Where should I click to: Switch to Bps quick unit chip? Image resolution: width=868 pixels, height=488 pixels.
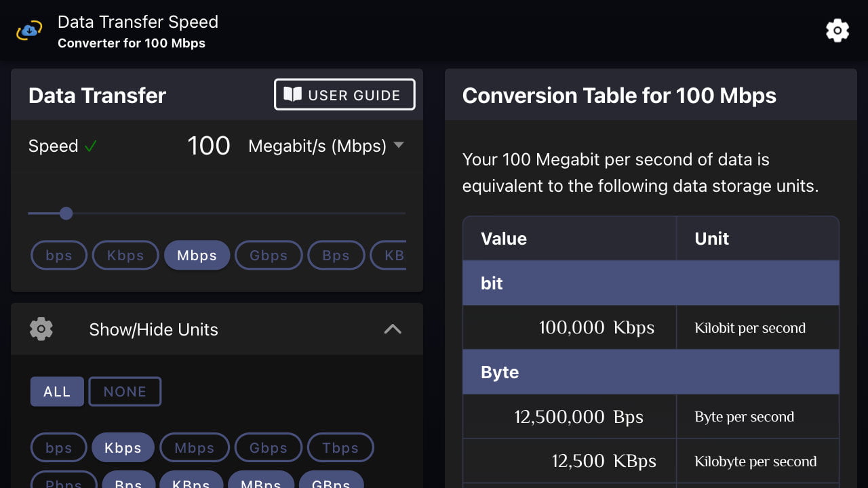pos(336,256)
